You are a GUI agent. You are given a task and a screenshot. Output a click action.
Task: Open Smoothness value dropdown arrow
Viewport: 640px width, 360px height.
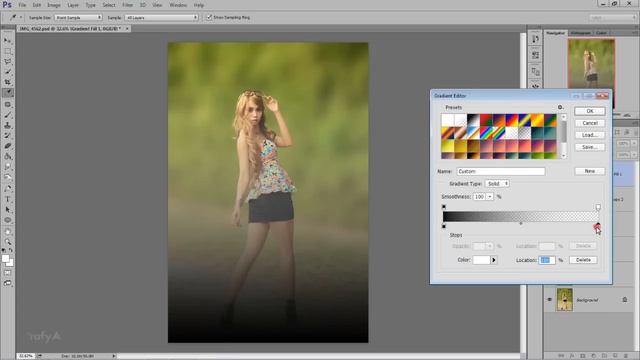pyautogui.click(x=490, y=197)
